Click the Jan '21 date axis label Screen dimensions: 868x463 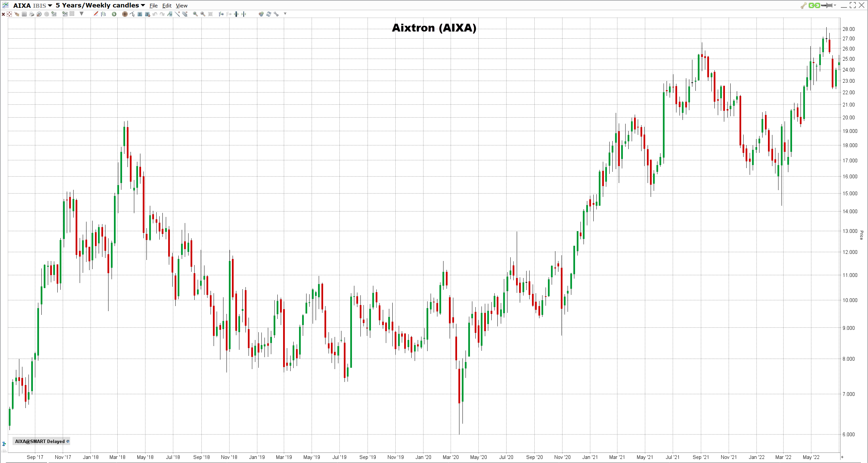(590, 457)
